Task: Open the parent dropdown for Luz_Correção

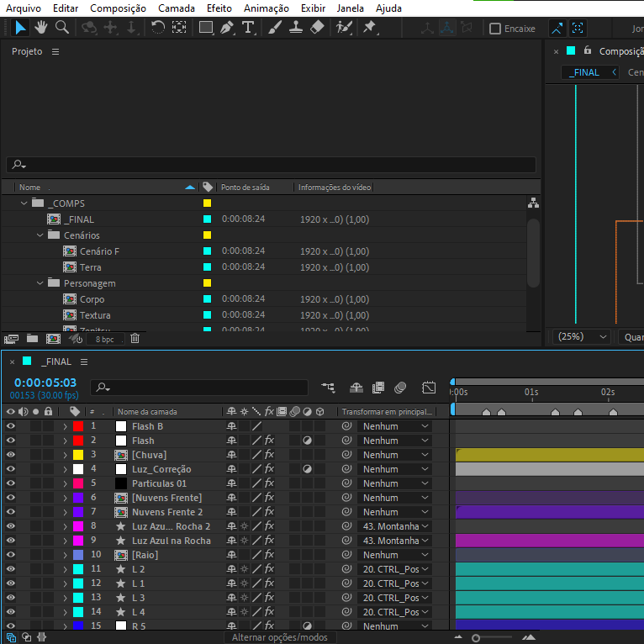Action: tap(394, 469)
